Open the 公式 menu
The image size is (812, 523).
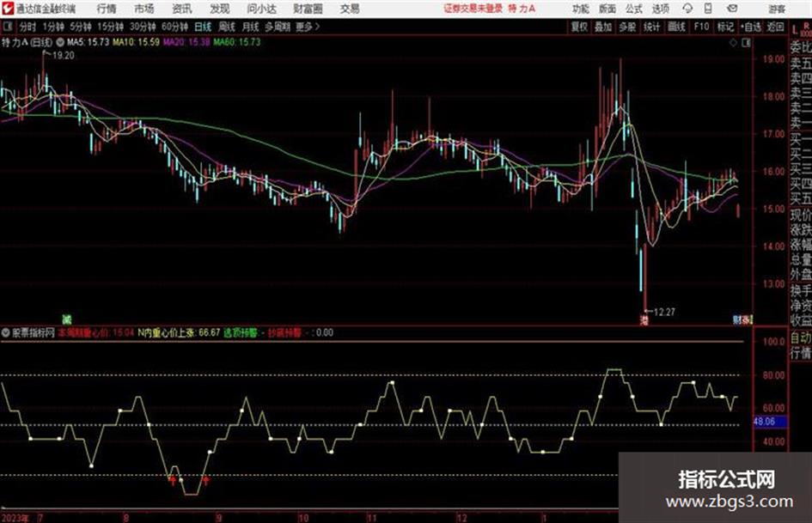pyautogui.click(x=634, y=9)
